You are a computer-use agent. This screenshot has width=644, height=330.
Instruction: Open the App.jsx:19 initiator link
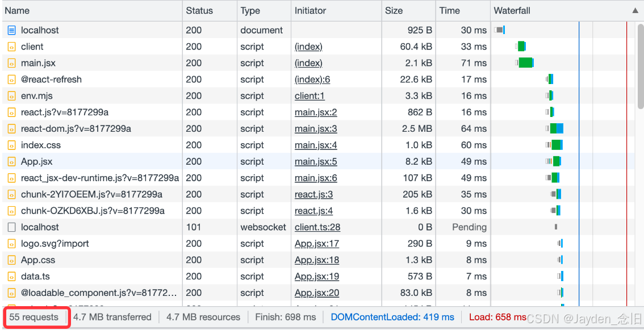(317, 277)
